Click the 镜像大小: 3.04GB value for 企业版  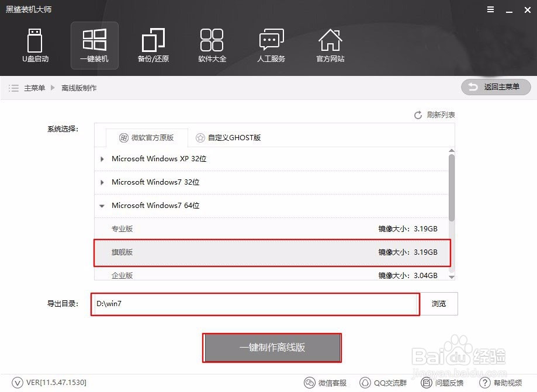coord(408,275)
